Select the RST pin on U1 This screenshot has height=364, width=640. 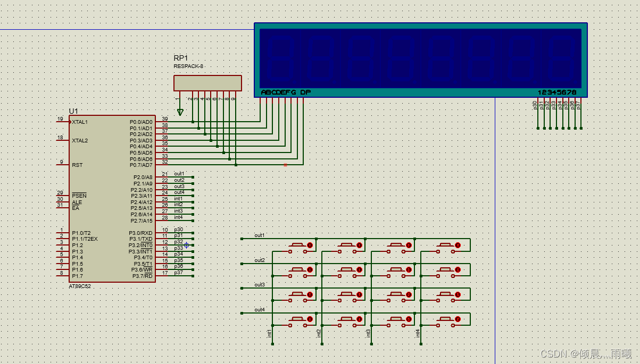pyautogui.click(x=77, y=165)
